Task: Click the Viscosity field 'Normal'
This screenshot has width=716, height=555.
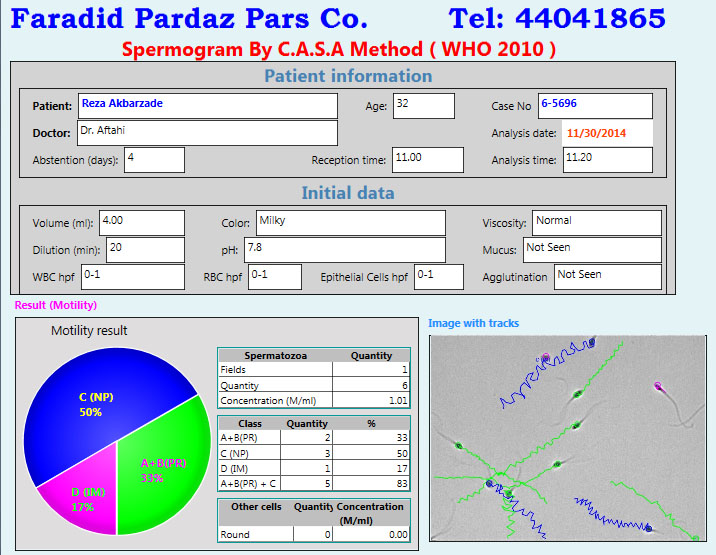Action: (597, 223)
